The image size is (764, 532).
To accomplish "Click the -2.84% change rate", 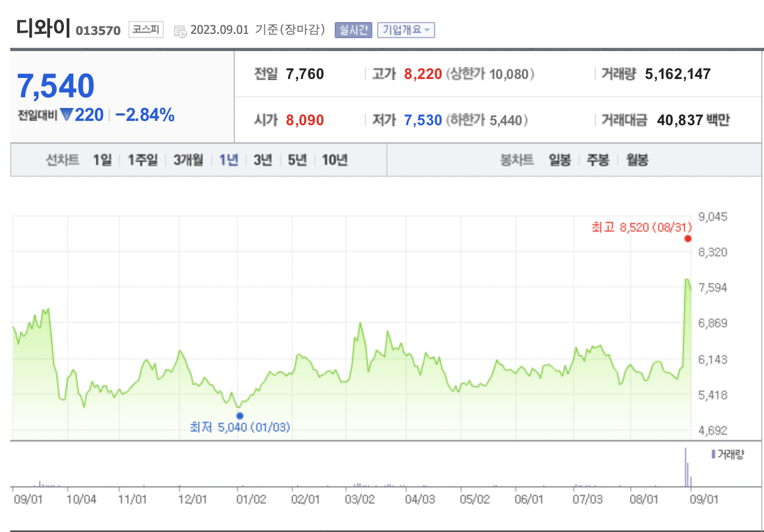I will point(145,114).
